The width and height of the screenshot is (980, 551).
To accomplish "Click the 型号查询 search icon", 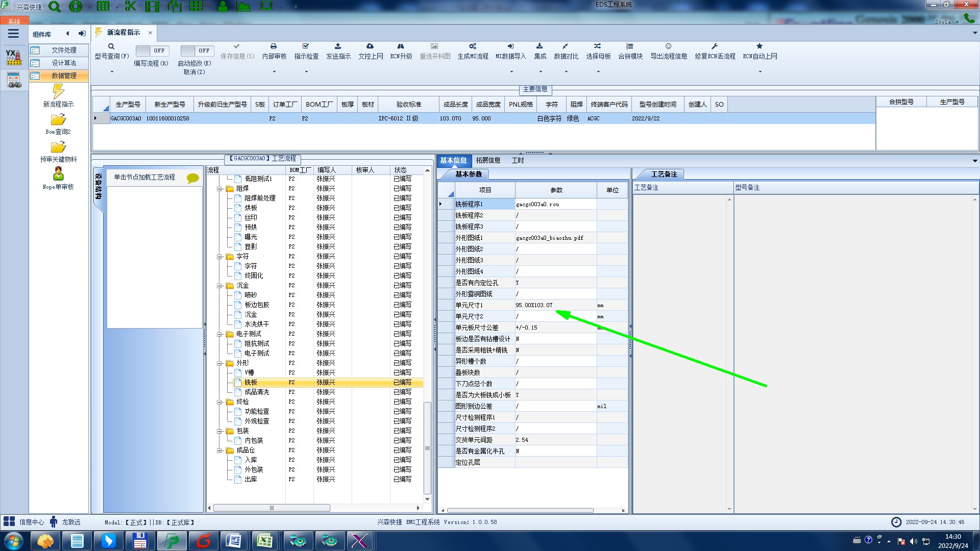I will 111,46.
